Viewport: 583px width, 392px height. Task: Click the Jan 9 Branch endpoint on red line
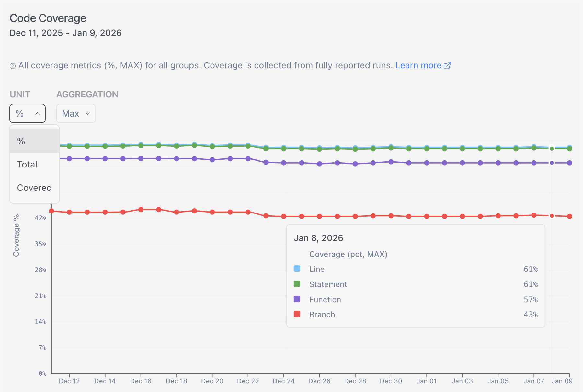pos(569,216)
